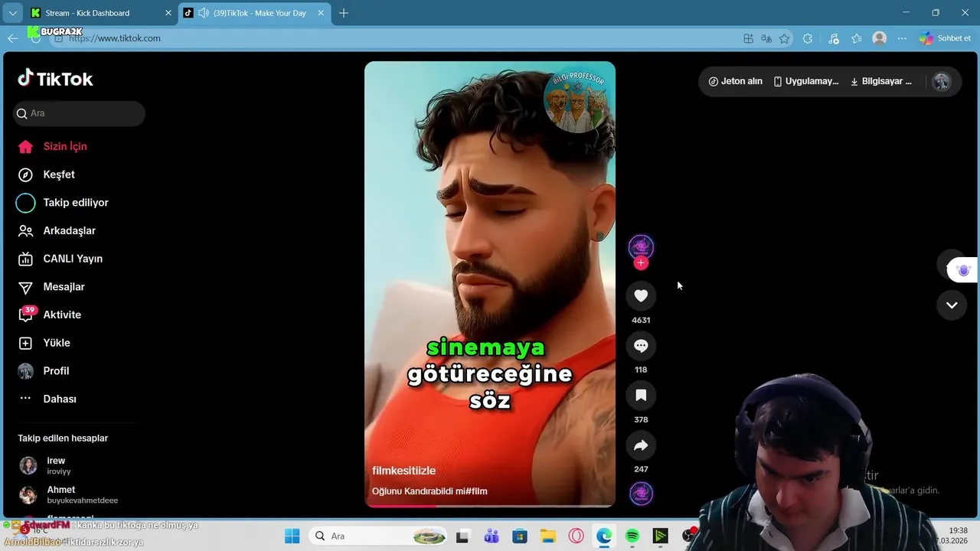Open Spotify from taskbar
Image resolution: width=980 pixels, height=551 pixels.
click(632, 536)
